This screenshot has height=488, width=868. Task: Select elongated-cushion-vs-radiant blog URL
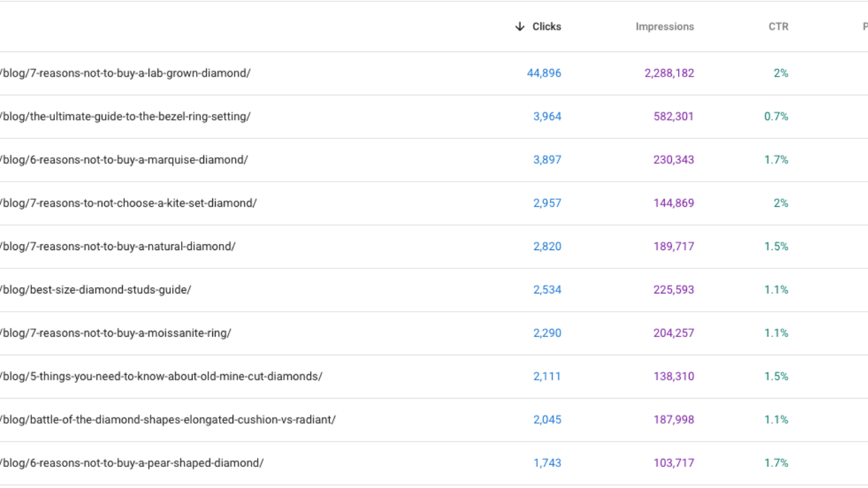[167, 420]
